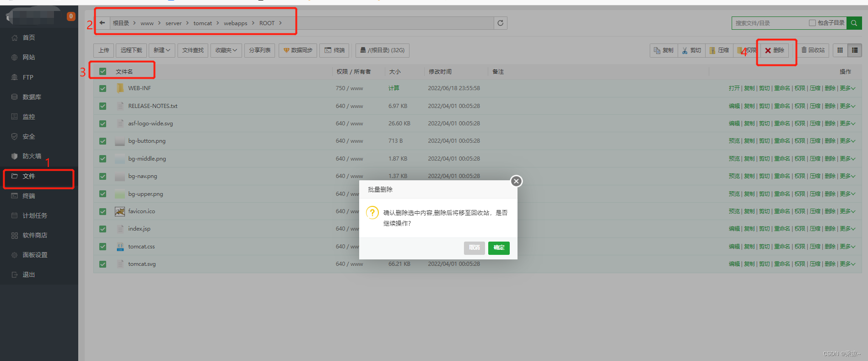Click the WEB-INF folder icon
This screenshot has height=361, width=868.
(x=120, y=88)
